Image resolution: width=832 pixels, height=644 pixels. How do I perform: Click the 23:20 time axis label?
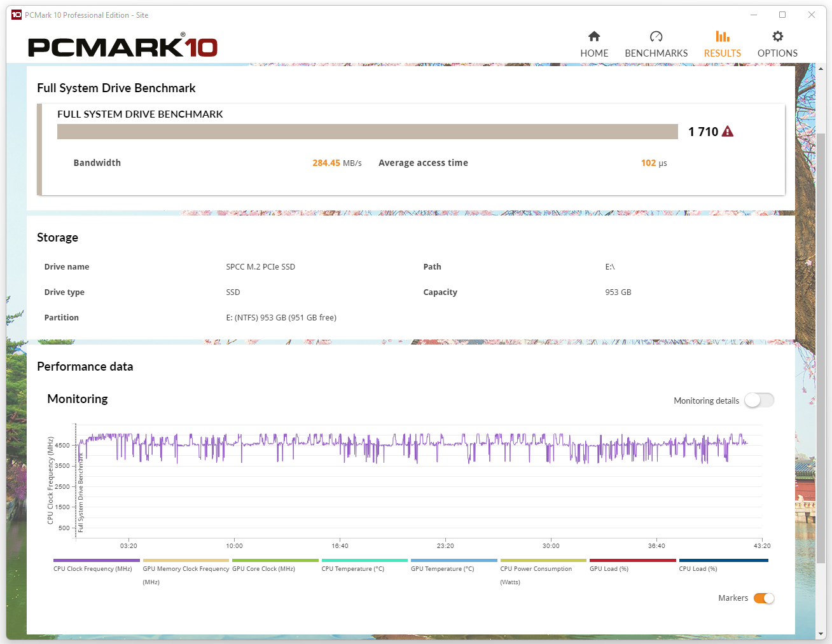[445, 546]
